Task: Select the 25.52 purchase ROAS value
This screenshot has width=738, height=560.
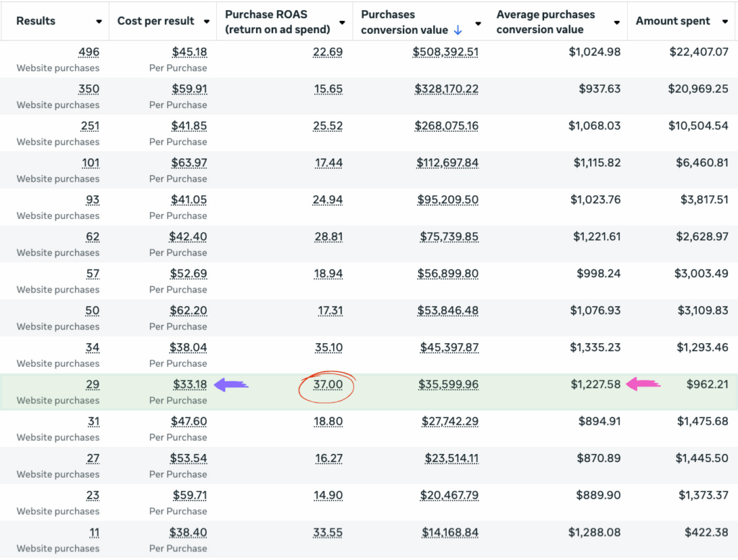Action: 328,125
